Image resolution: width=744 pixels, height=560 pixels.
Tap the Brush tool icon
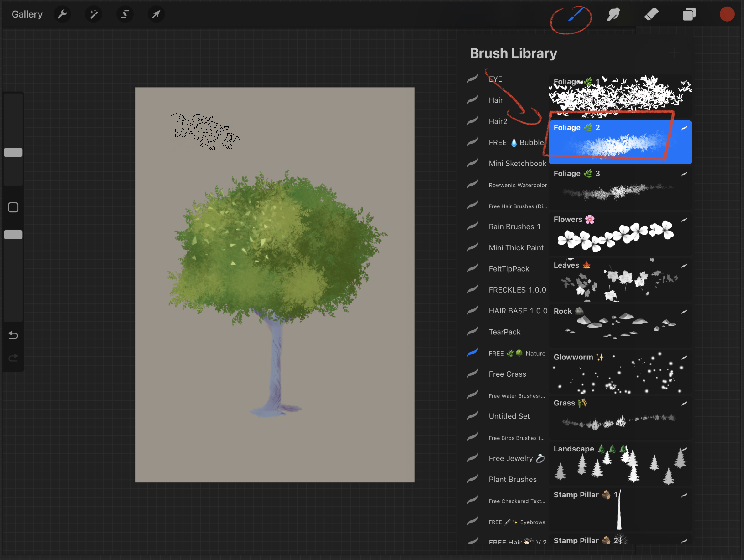576,14
